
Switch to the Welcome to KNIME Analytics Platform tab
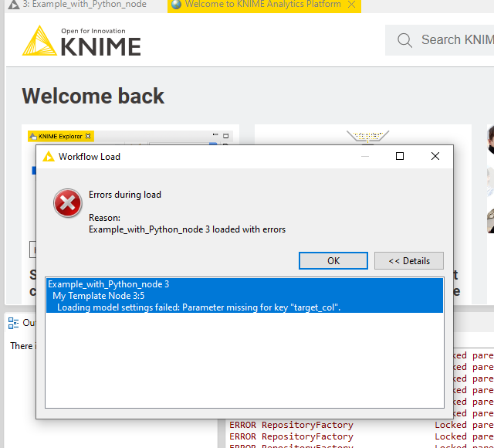pyautogui.click(x=262, y=5)
